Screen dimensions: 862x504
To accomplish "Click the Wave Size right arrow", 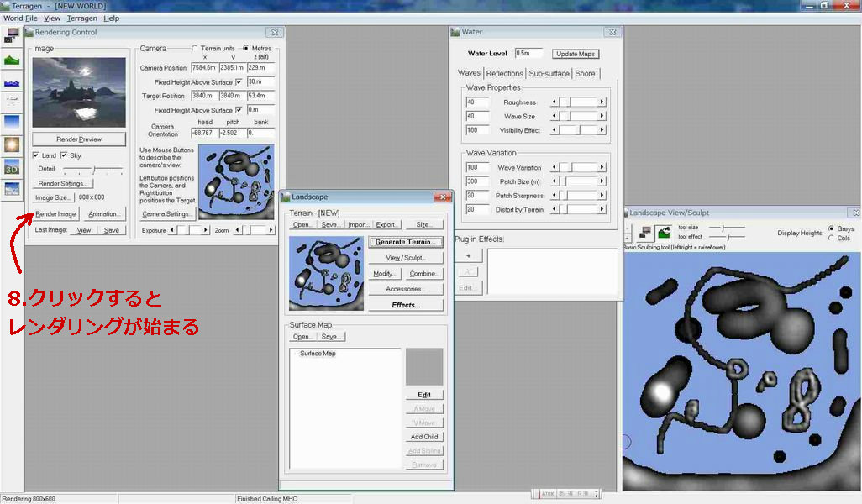I will 602,116.
